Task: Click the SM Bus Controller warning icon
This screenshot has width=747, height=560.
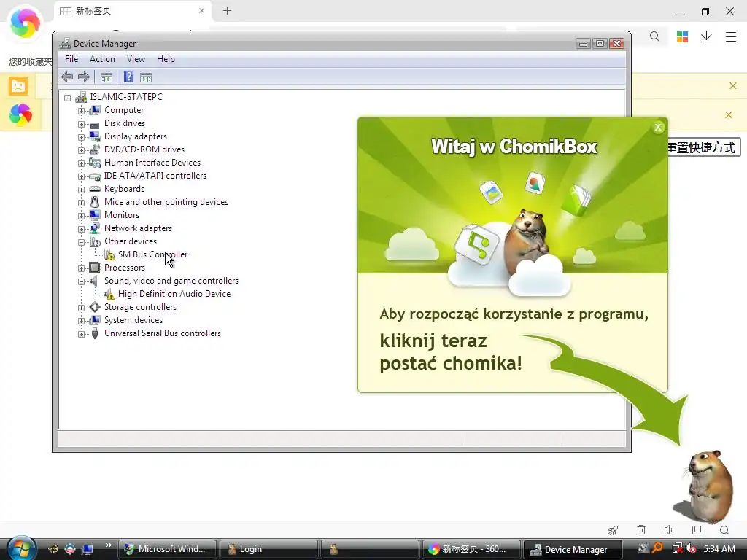Action: 109,254
